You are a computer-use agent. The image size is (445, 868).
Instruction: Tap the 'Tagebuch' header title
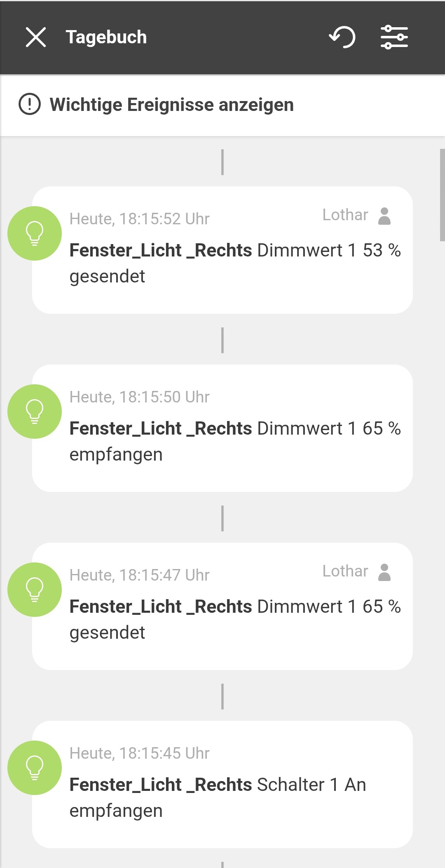(106, 37)
